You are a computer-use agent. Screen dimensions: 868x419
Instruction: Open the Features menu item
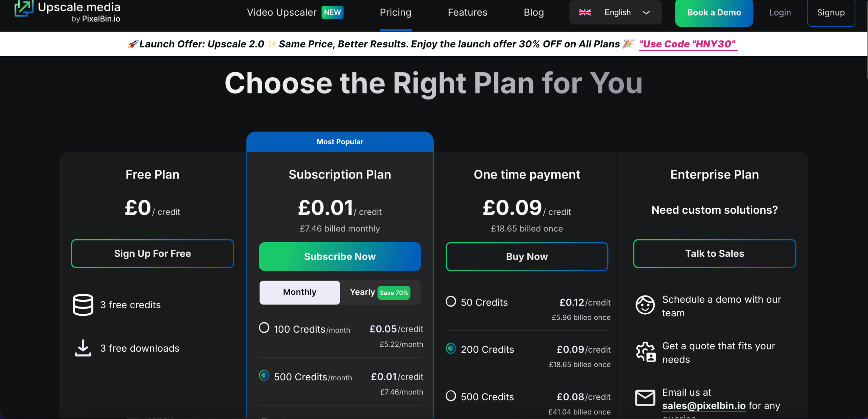[x=467, y=13]
